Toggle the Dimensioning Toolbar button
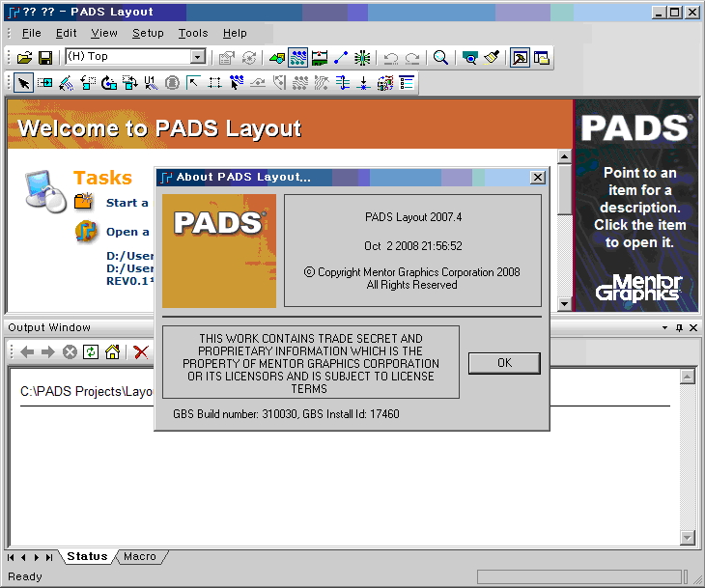705x588 pixels. [x=320, y=58]
